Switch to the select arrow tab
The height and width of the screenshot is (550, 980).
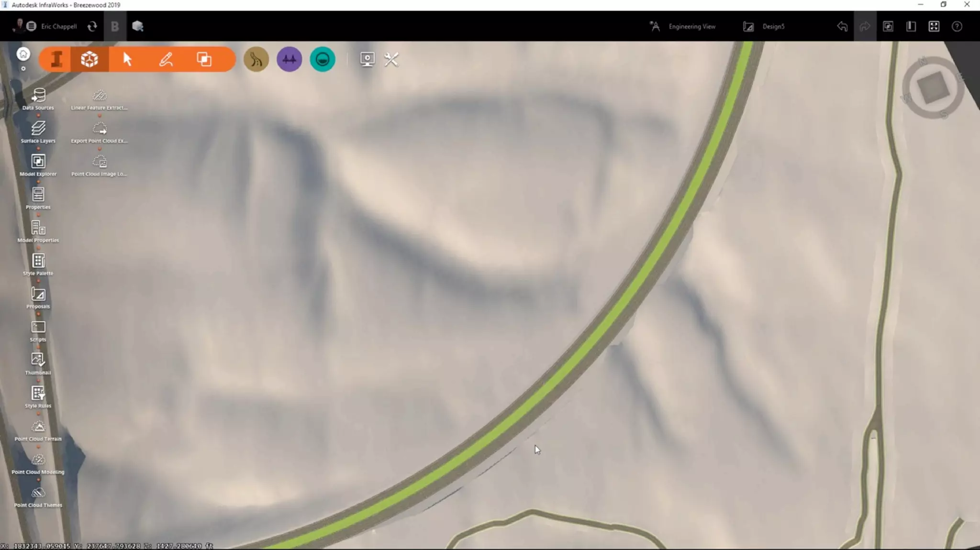pyautogui.click(x=127, y=59)
